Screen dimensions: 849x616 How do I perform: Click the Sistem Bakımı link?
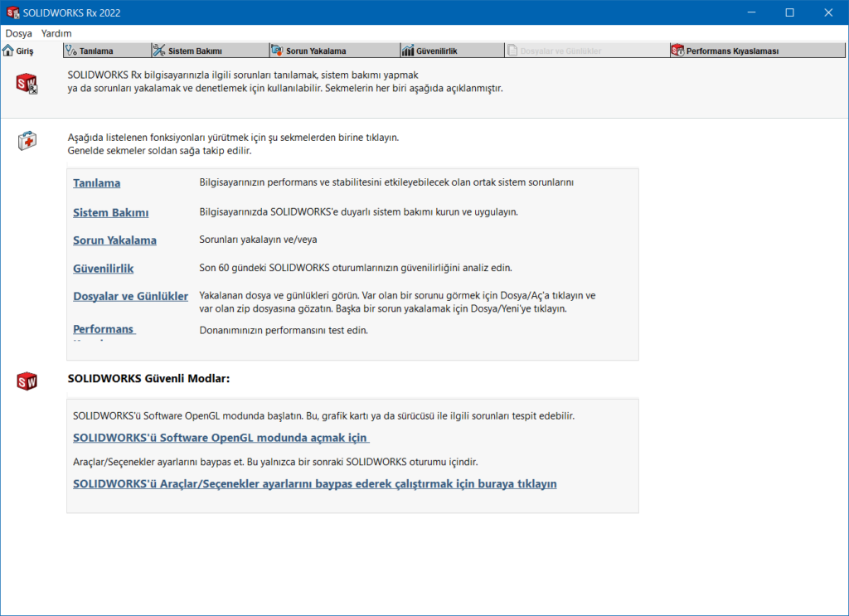[110, 213]
